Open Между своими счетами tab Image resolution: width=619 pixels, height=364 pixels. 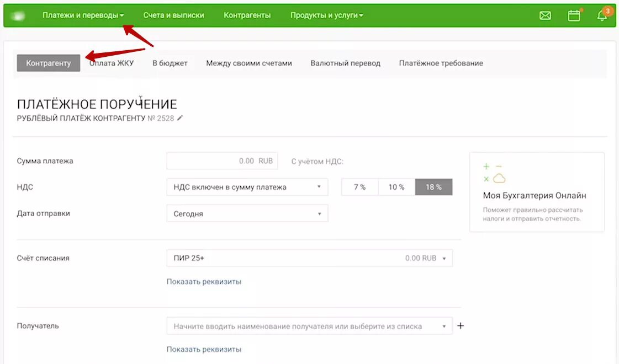click(x=248, y=63)
